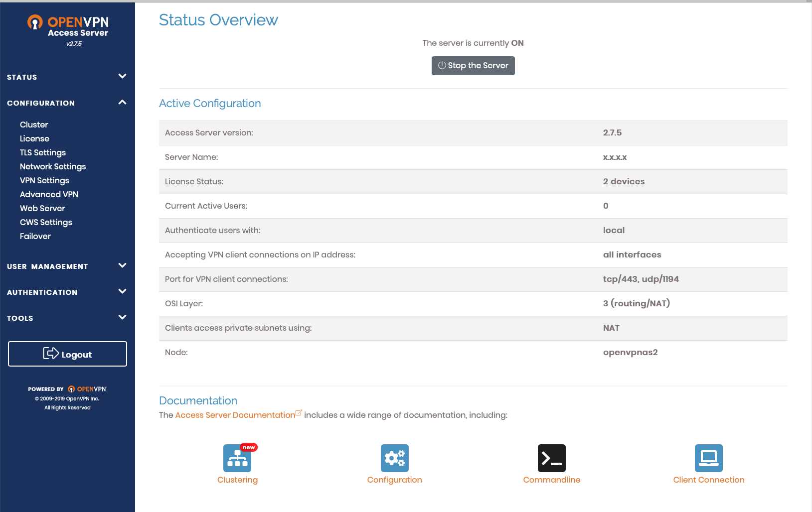Click the Access Server version value 2.7.5
The width and height of the screenshot is (812, 512).
612,132
